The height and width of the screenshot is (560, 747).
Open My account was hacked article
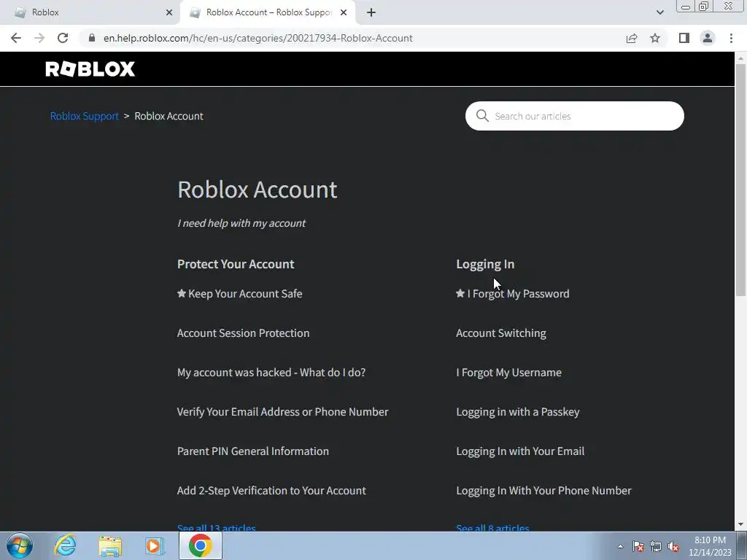pos(271,373)
